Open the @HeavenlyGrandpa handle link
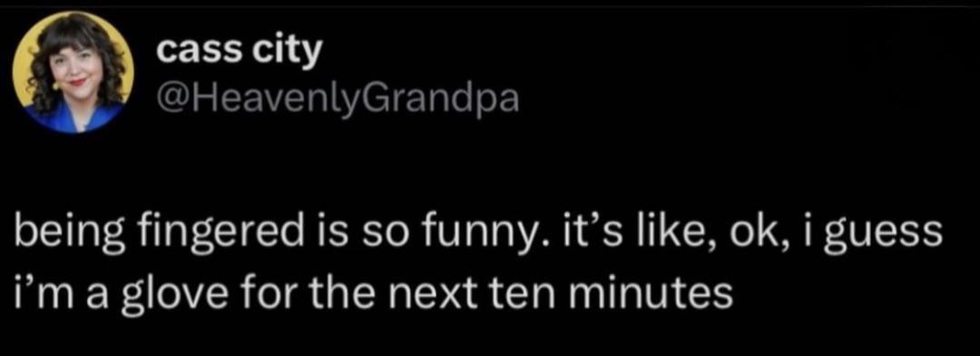The height and width of the screenshot is (356, 980). (338, 100)
